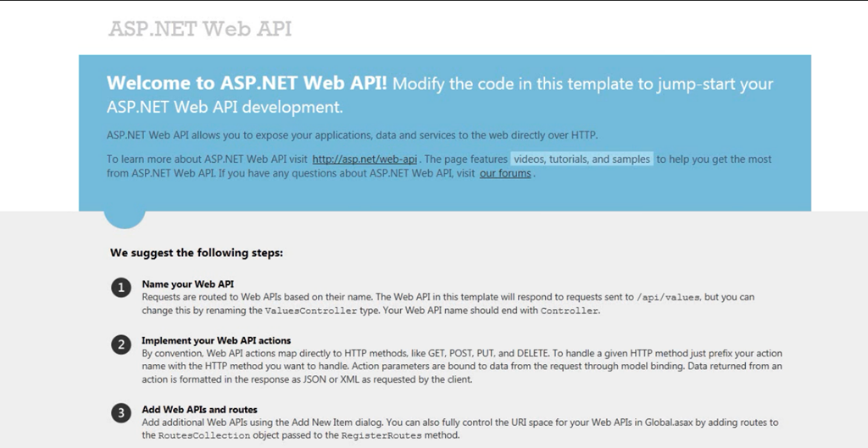The image size is (868, 448).
Task: Click the step 2 number badge
Action: (121, 344)
